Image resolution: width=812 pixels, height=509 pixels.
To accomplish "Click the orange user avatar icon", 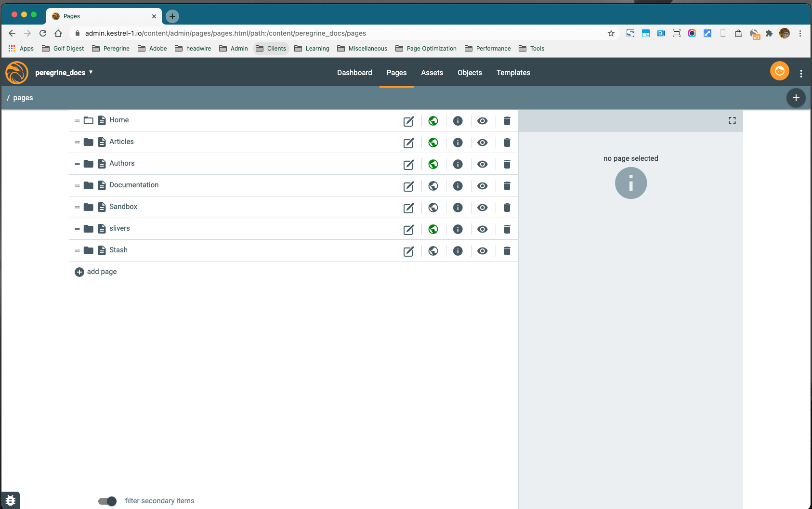I will click(779, 71).
